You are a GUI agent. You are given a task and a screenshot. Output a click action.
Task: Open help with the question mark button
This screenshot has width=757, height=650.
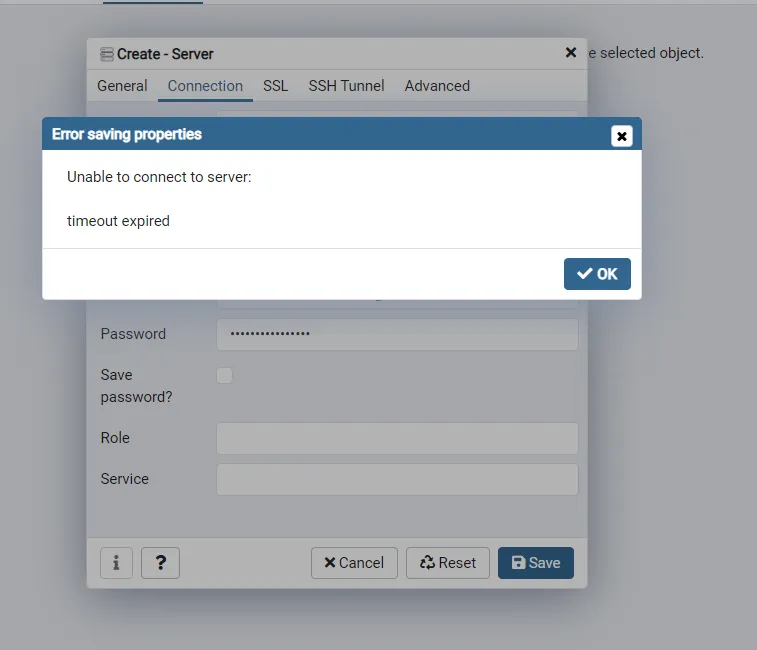(160, 563)
